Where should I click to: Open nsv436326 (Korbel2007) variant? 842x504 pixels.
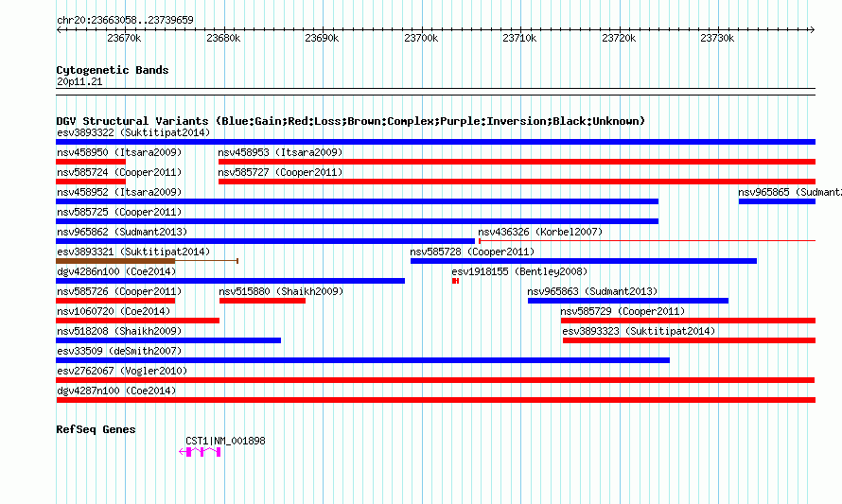pos(540,232)
